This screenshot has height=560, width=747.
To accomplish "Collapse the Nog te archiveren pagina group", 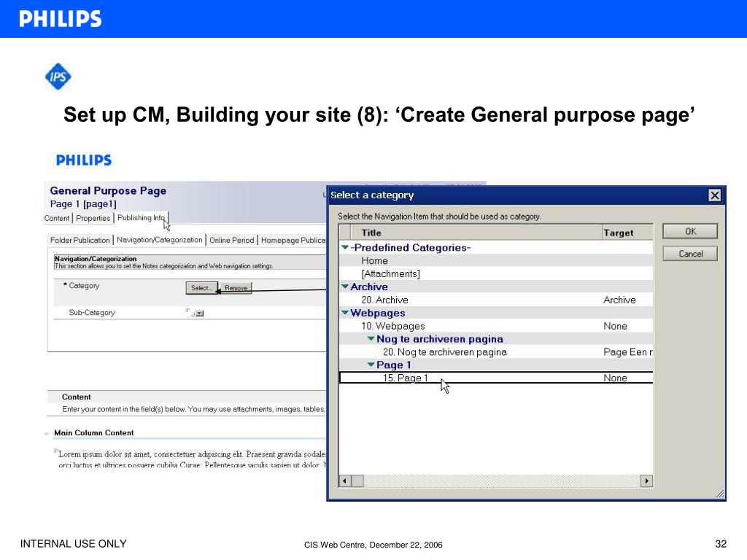I will coord(371,338).
